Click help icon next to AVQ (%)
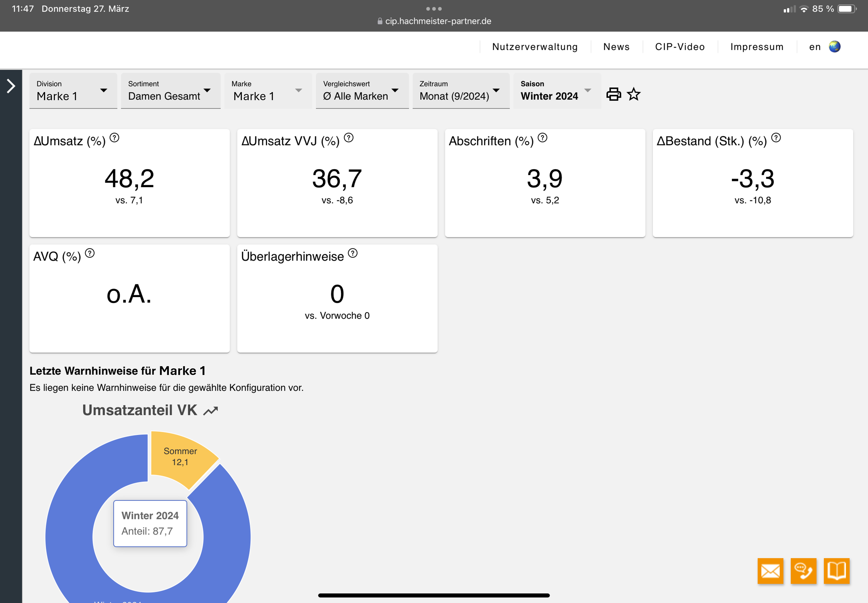Screen dimensions: 868x603 (90, 253)
